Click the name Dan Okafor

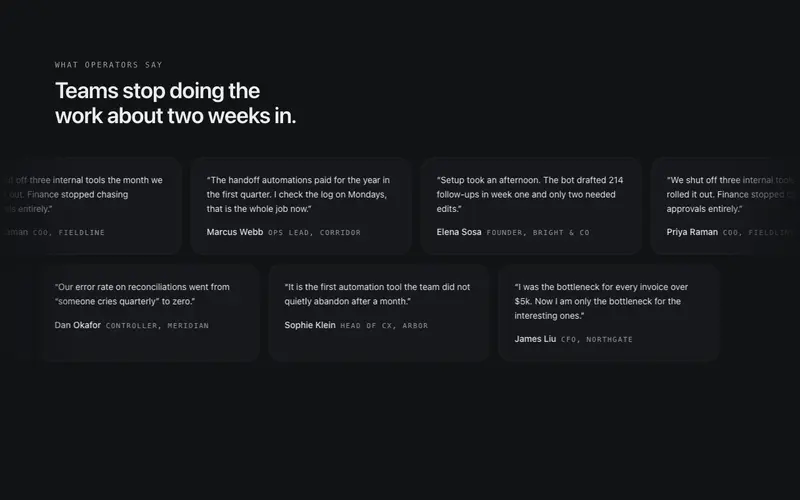[x=78, y=325]
